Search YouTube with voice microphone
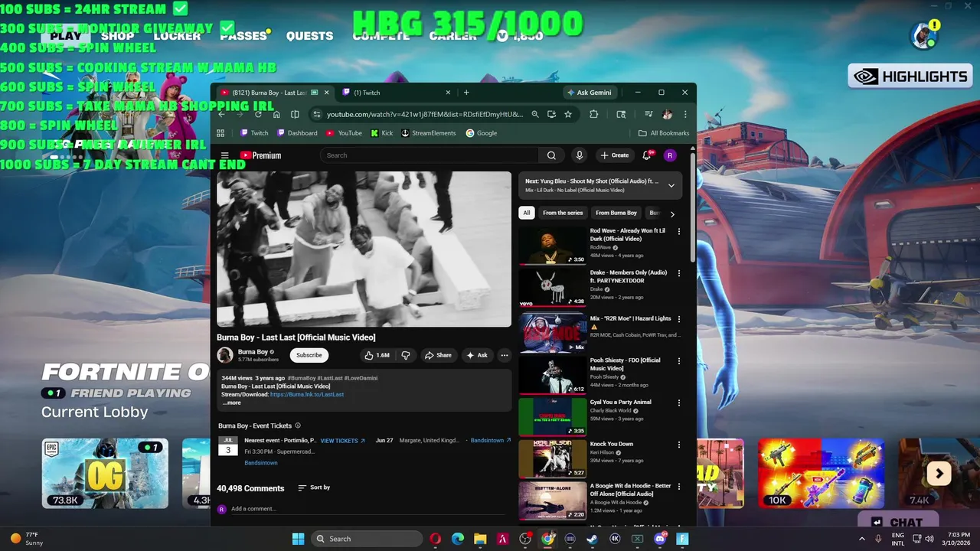 tap(580, 155)
